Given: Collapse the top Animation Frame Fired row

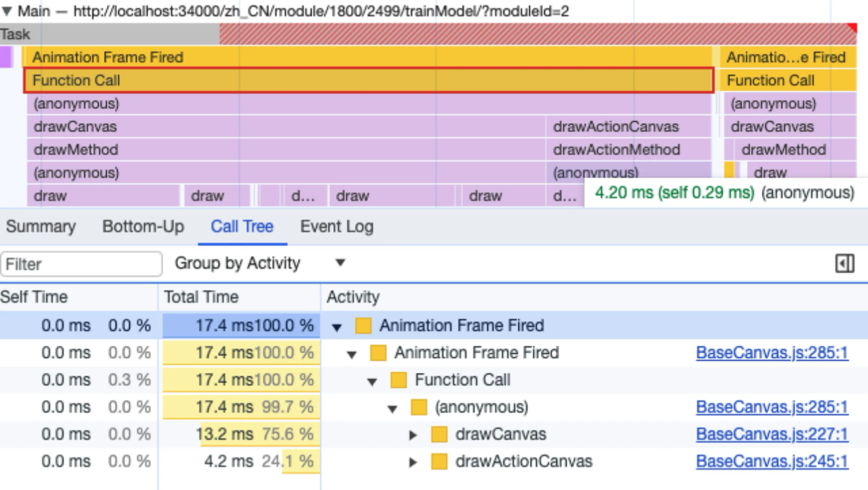Looking at the screenshot, I should tap(337, 327).
